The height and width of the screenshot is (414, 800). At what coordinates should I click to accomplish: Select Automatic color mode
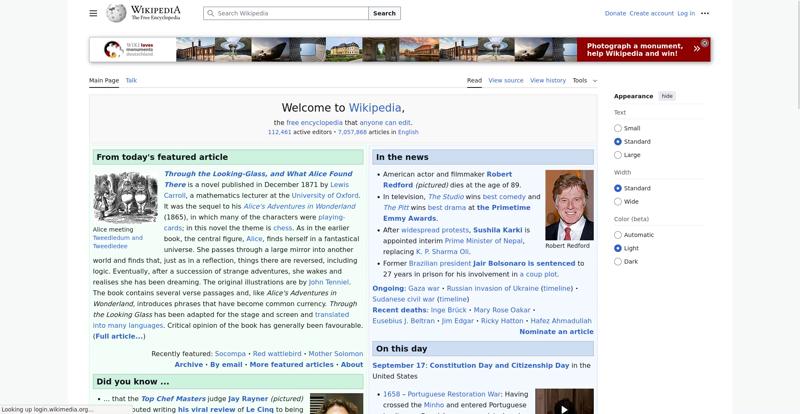(x=618, y=235)
